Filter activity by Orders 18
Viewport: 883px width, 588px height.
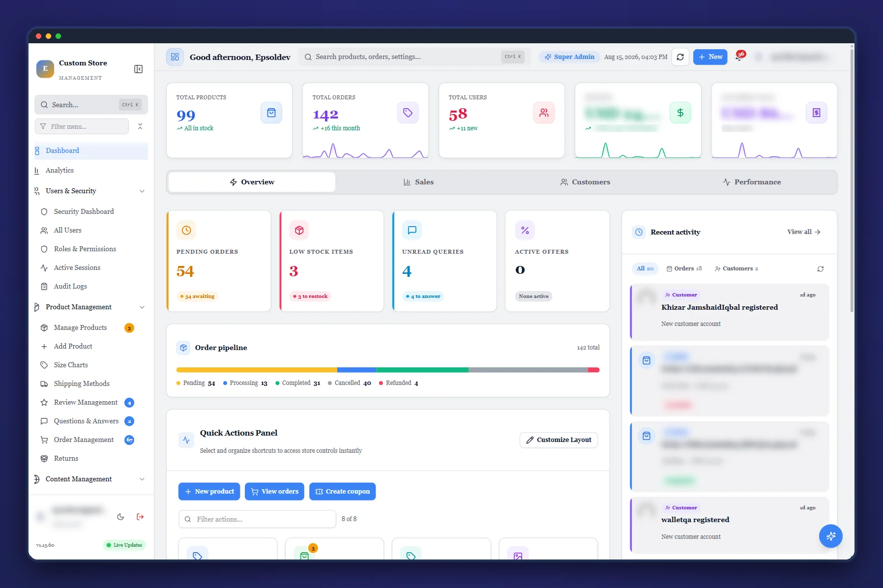click(684, 268)
